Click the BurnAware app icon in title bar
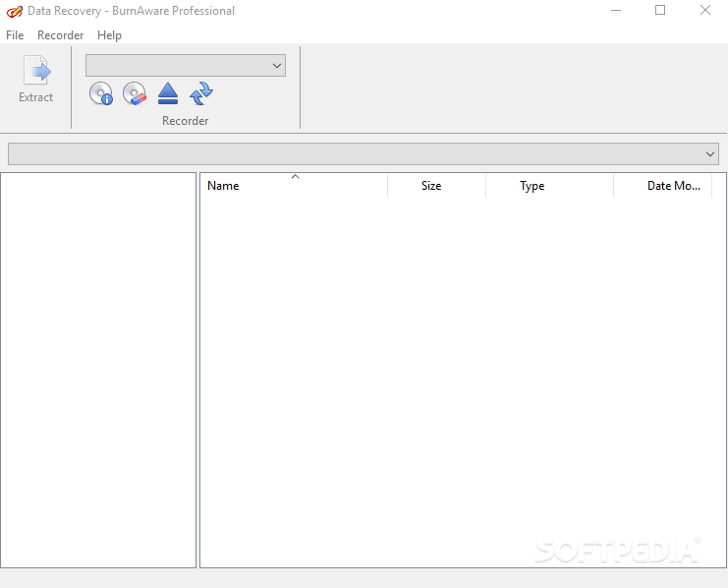The width and height of the screenshot is (728, 588). tap(15, 11)
